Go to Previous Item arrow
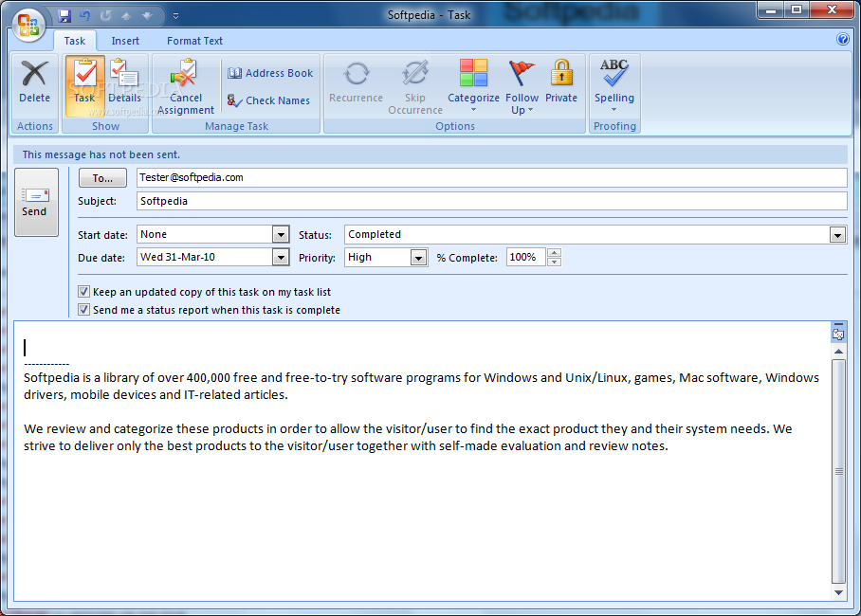861x616 pixels. coord(126,16)
